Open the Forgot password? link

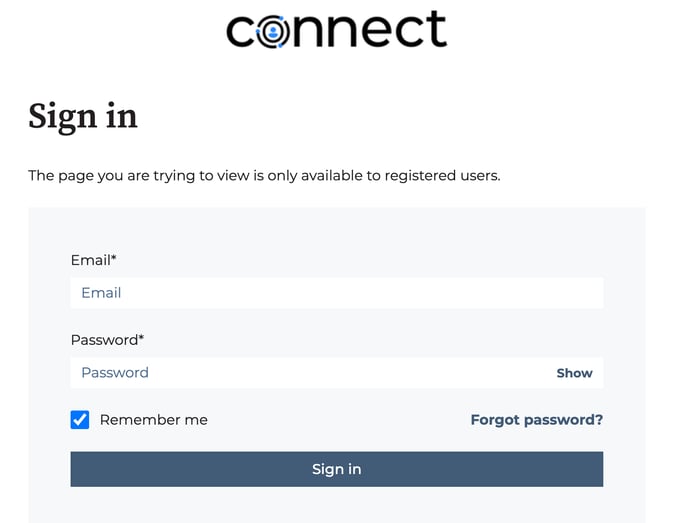coord(537,420)
